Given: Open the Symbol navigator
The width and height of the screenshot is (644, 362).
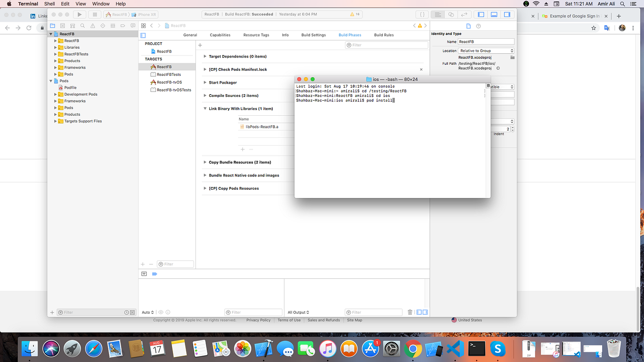Looking at the screenshot, I should (73, 26).
